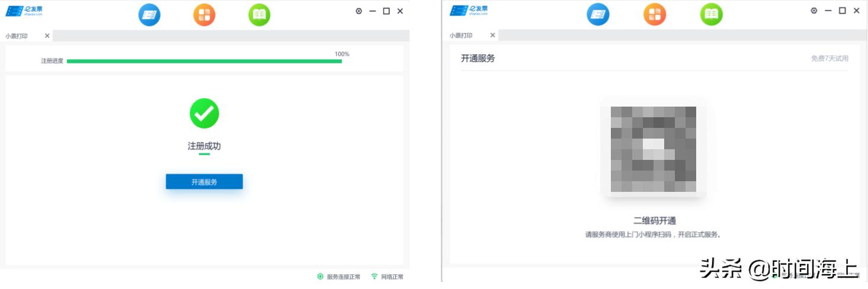868x289 pixels.
Task: Click the 服务连接正常 status icon
Action: point(321,277)
